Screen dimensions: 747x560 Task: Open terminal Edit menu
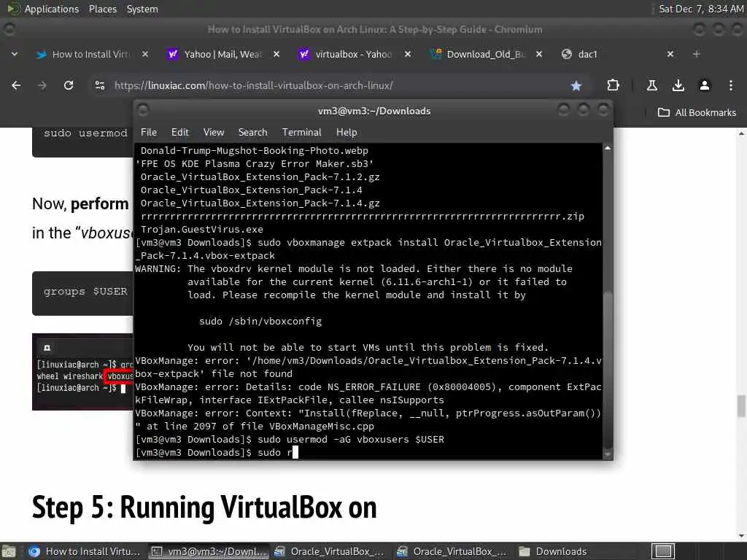pyautogui.click(x=180, y=133)
